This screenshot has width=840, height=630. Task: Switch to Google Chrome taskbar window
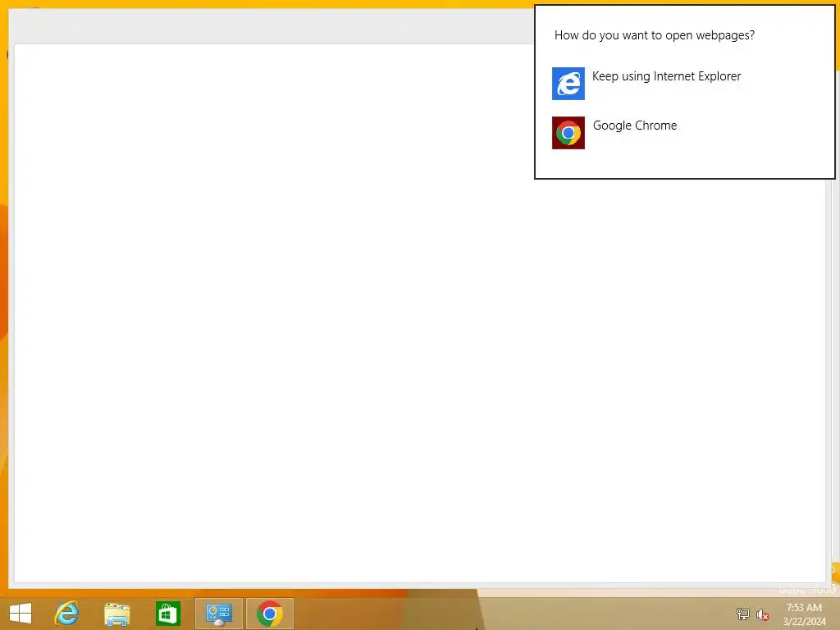[269, 614]
